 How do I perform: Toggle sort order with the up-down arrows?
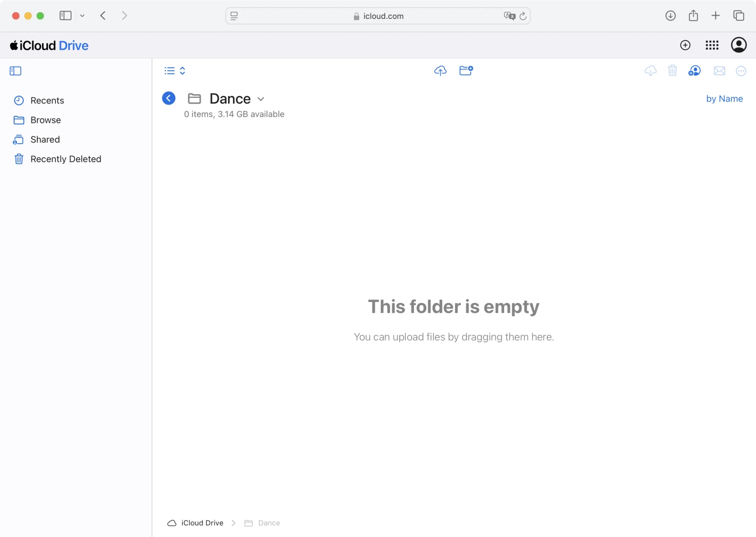(182, 70)
